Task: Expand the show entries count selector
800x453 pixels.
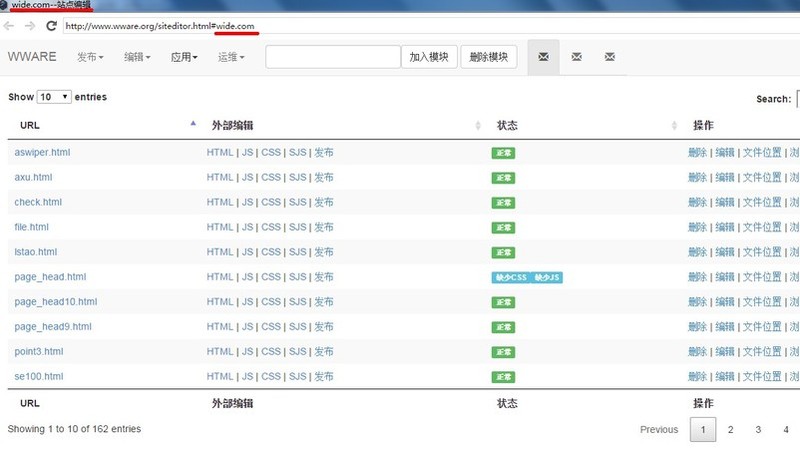Action: pos(54,97)
